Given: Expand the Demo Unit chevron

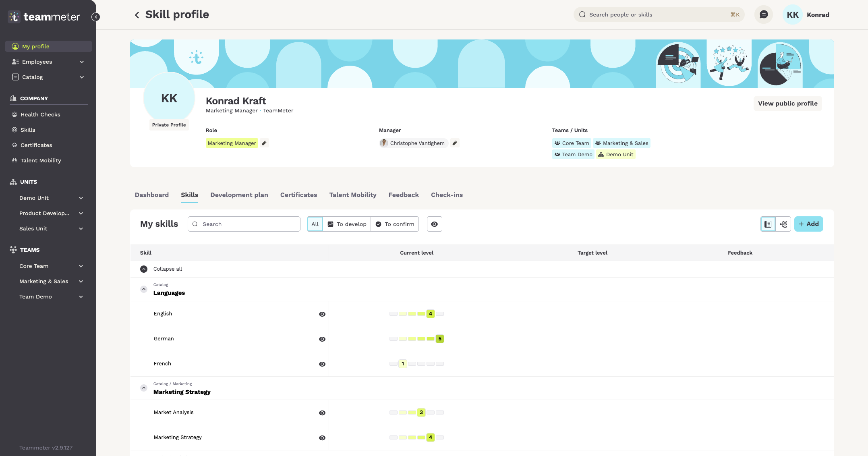Looking at the screenshot, I should tap(81, 198).
